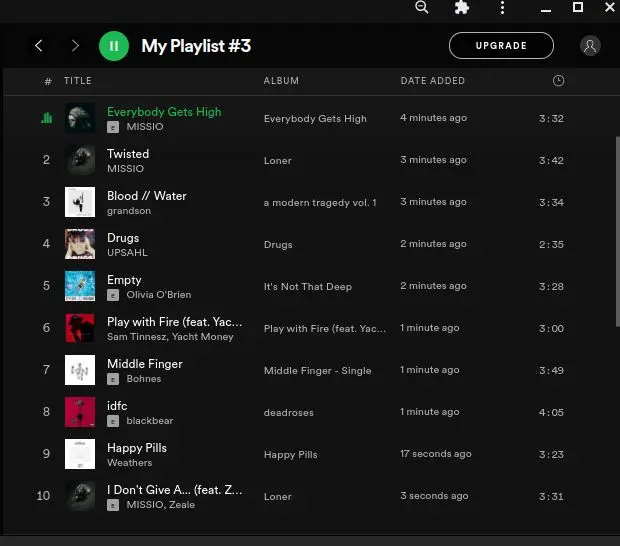Click the UPGRADE button
Screen dimensions: 620x546
click(501, 45)
